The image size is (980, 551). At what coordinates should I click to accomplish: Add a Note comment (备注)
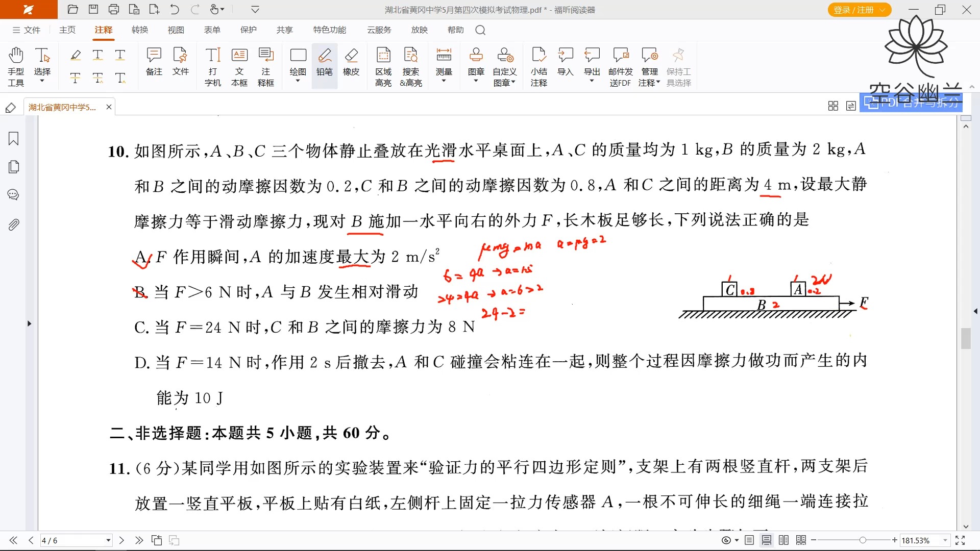pyautogui.click(x=154, y=61)
